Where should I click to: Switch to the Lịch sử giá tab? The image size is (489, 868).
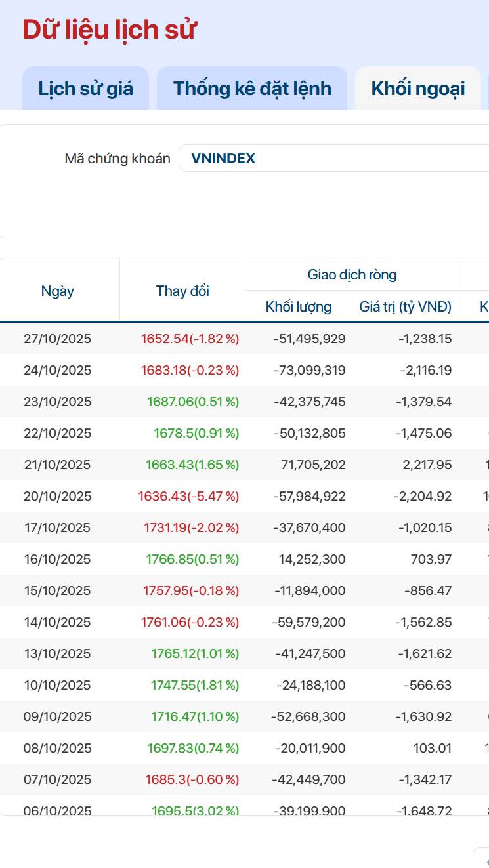(85, 89)
